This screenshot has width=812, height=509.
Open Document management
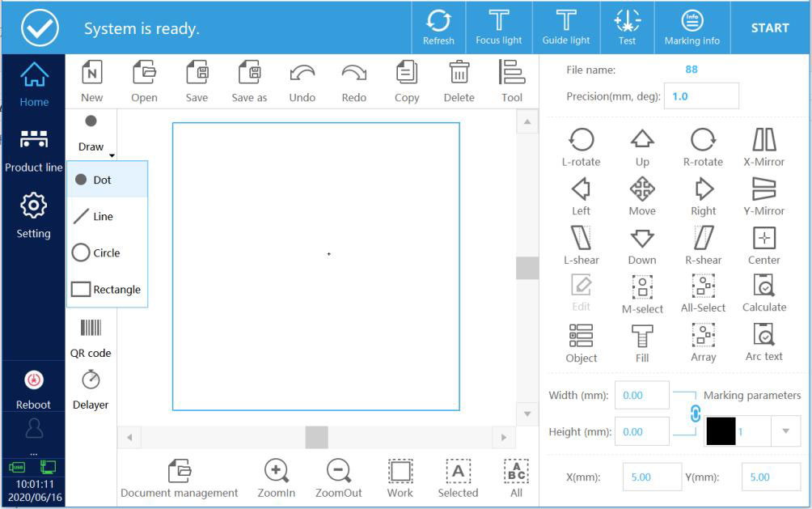tap(180, 478)
